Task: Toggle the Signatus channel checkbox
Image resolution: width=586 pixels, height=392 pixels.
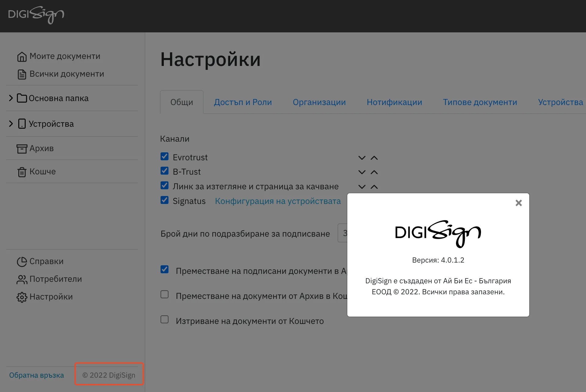Action: pos(165,200)
